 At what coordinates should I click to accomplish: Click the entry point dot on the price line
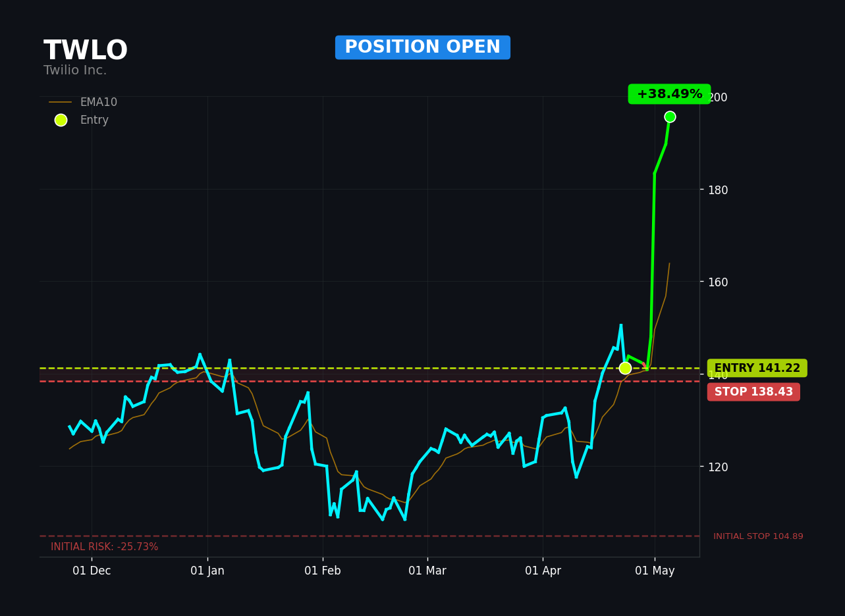[625, 368]
